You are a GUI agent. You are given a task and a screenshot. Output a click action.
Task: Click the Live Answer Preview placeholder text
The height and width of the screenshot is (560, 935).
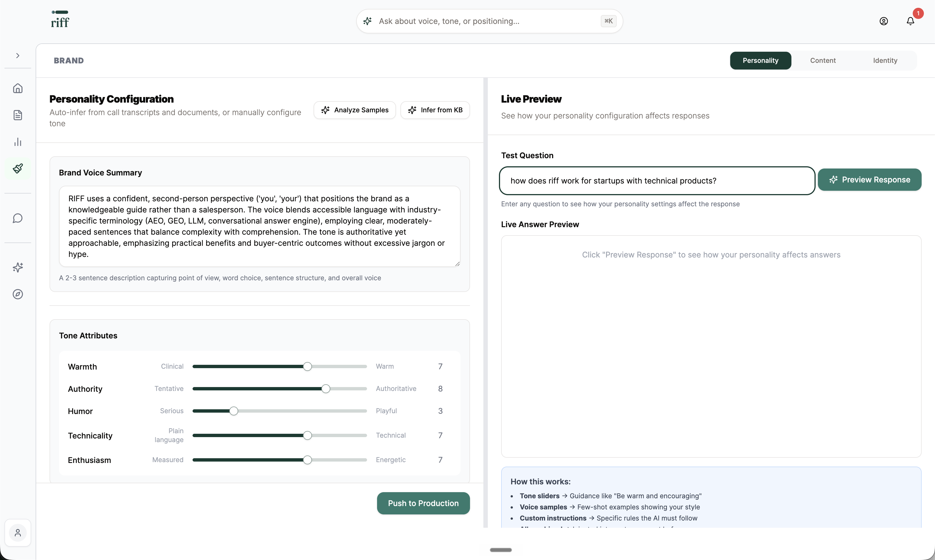(x=711, y=255)
